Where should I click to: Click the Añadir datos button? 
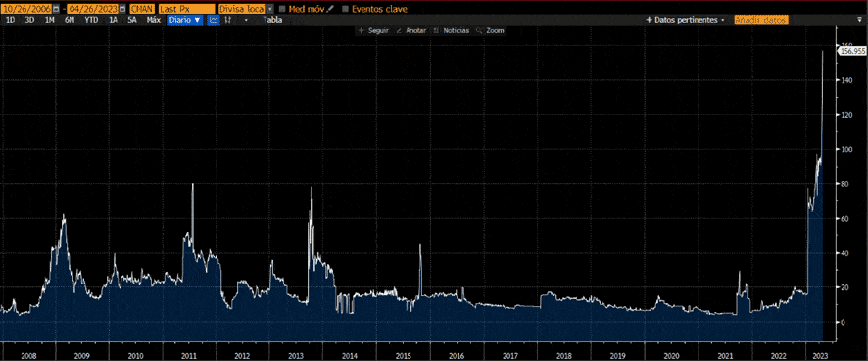[x=760, y=20]
